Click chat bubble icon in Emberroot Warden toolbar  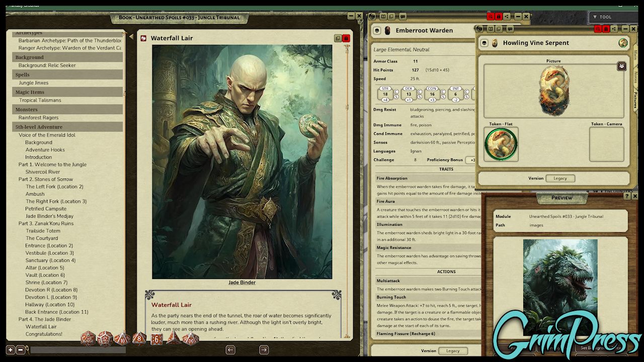(x=403, y=17)
